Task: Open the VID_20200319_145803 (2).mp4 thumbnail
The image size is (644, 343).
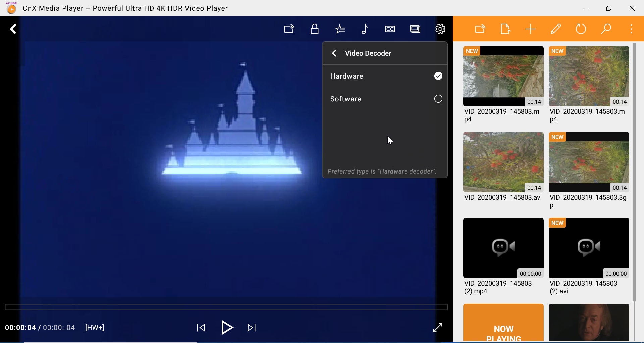Action: click(x=503, y=248)
